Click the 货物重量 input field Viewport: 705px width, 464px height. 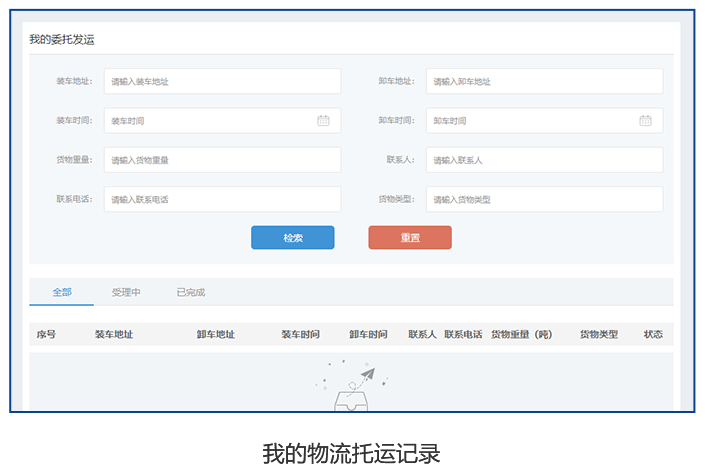point(222,160)
